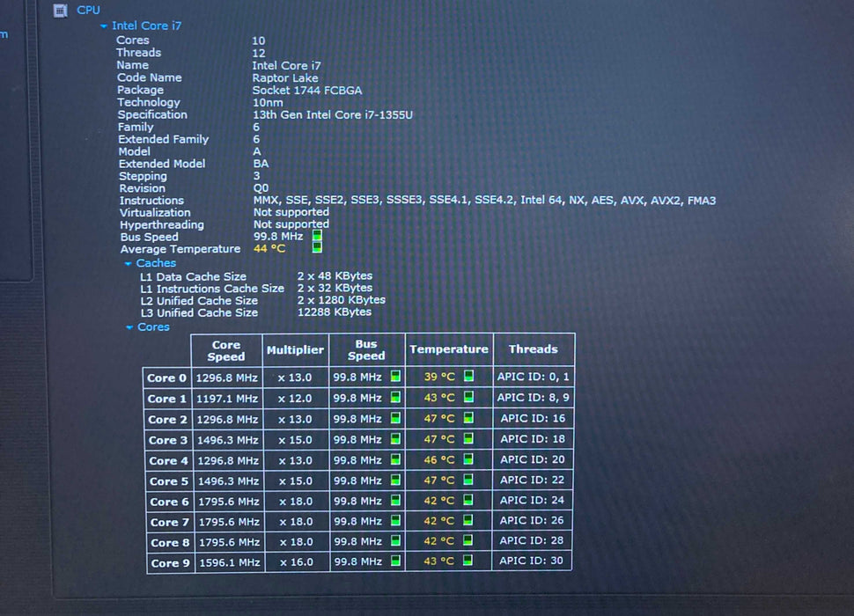
Task: Select the Multiplier column header
Action: tap(295, 350)
